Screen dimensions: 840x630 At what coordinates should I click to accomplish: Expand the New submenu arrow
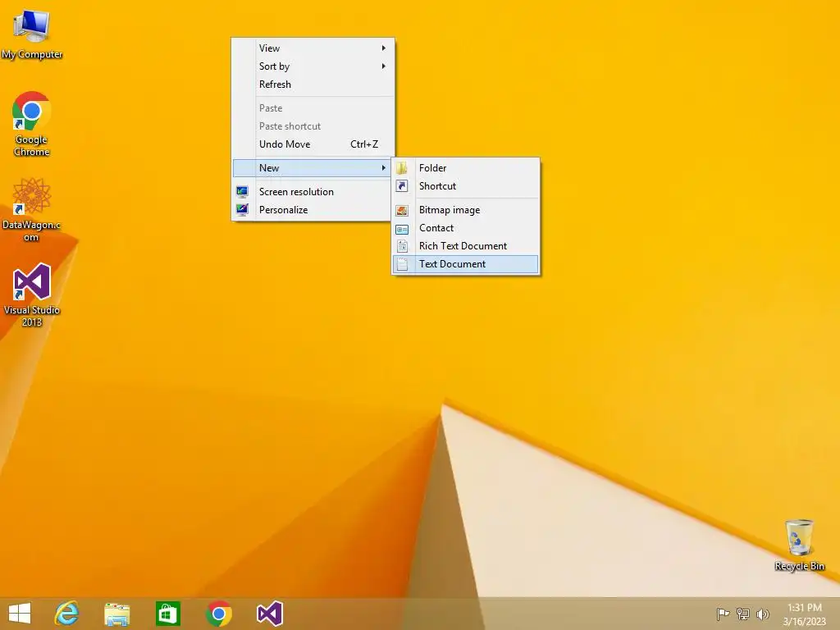click(x=384, y=167)
